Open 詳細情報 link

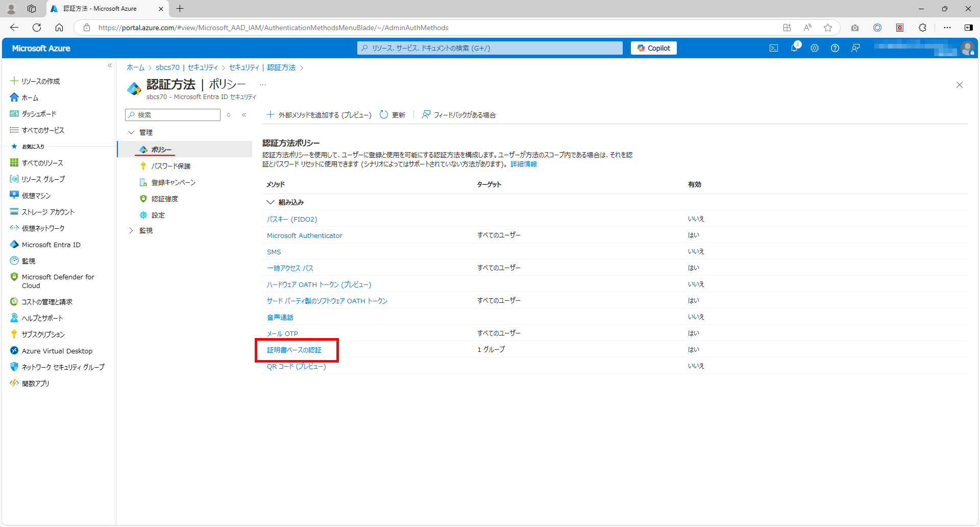(524, 164)
